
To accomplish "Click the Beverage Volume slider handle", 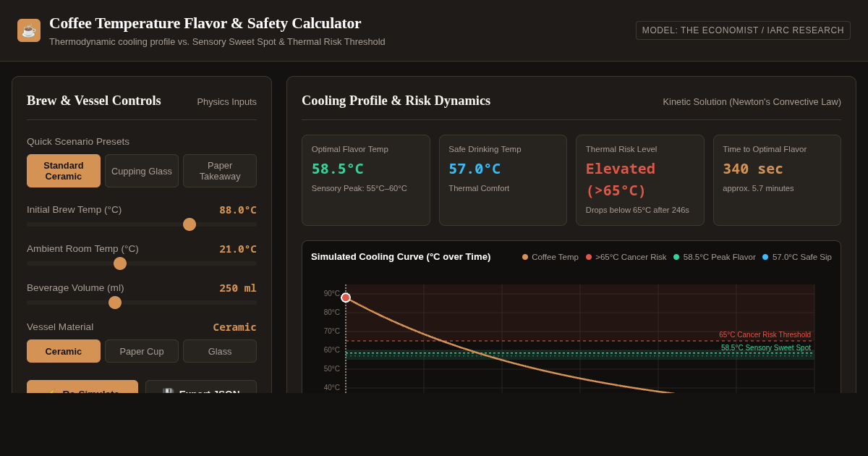I will pos(115,303).
